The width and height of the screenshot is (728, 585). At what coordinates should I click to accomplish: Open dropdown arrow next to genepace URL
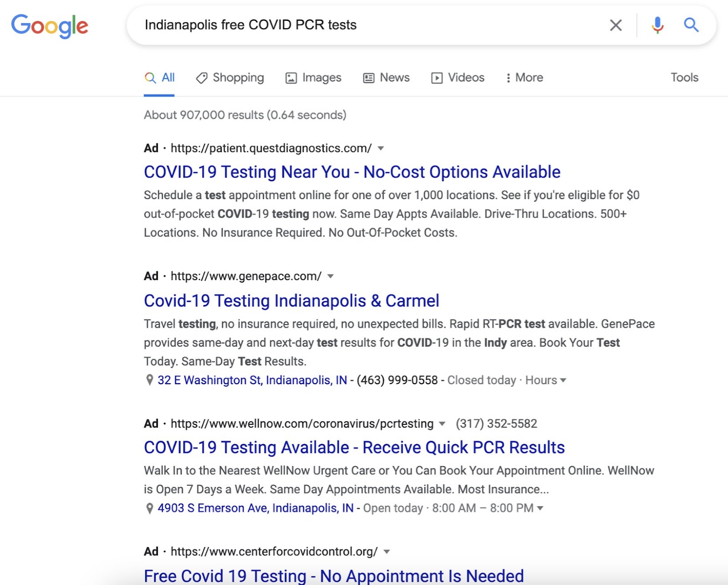coord(331,276)
